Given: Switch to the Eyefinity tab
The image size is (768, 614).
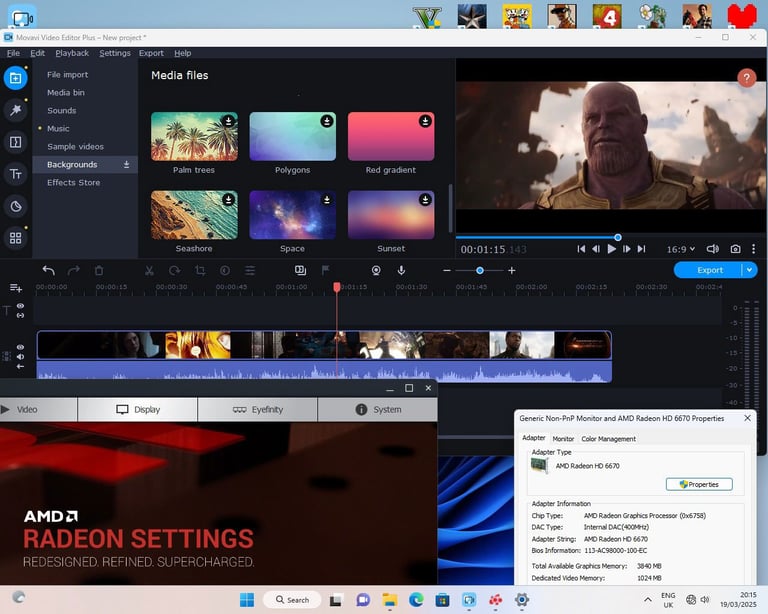Looking at the screenshot, I should click(x=258, y=409).
